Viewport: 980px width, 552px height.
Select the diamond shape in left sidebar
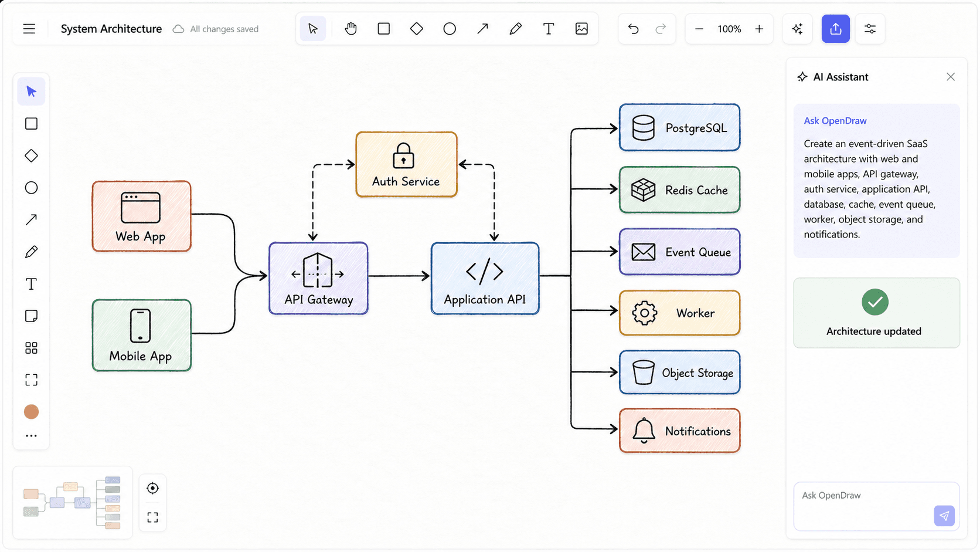click(x=32, y=155)
